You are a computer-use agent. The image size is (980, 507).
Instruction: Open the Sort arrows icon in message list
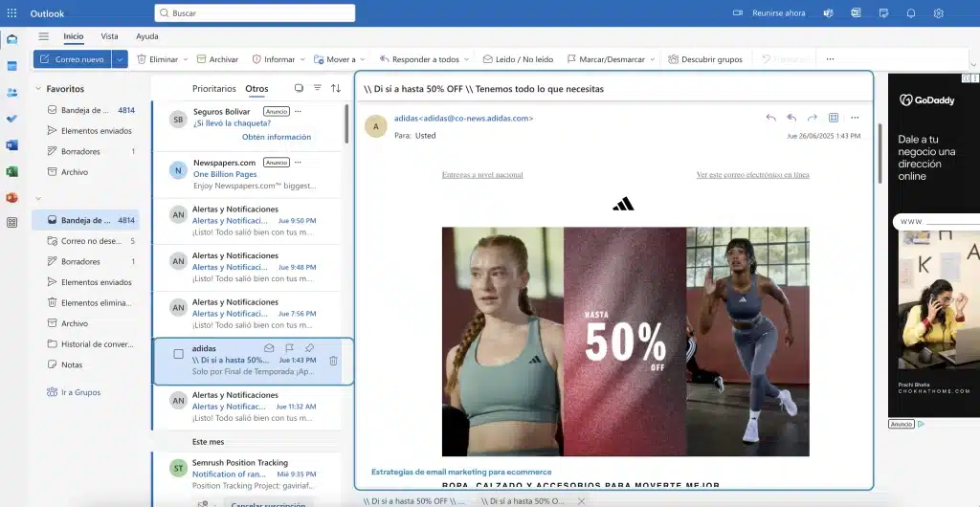[x=336, y=88]
